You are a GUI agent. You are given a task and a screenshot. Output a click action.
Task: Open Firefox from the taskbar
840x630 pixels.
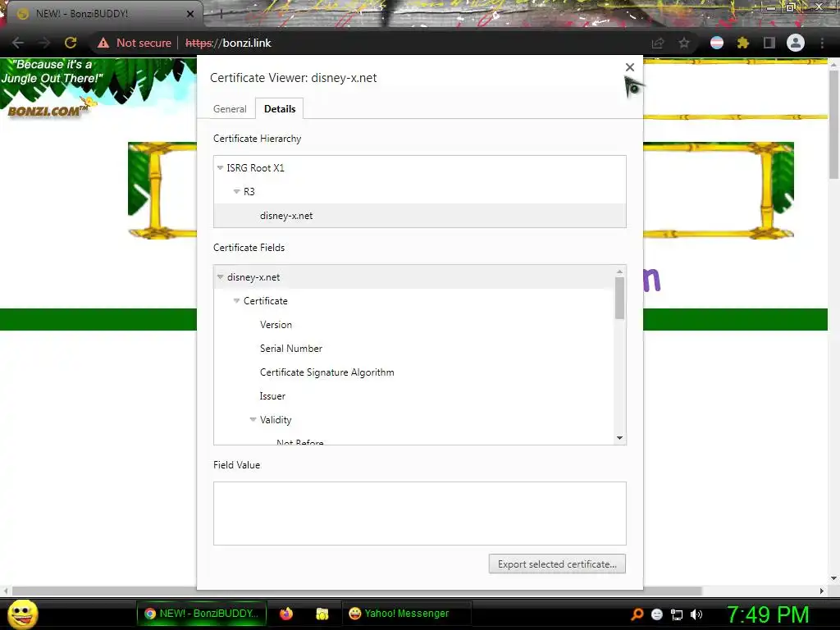tap(286, 614)
